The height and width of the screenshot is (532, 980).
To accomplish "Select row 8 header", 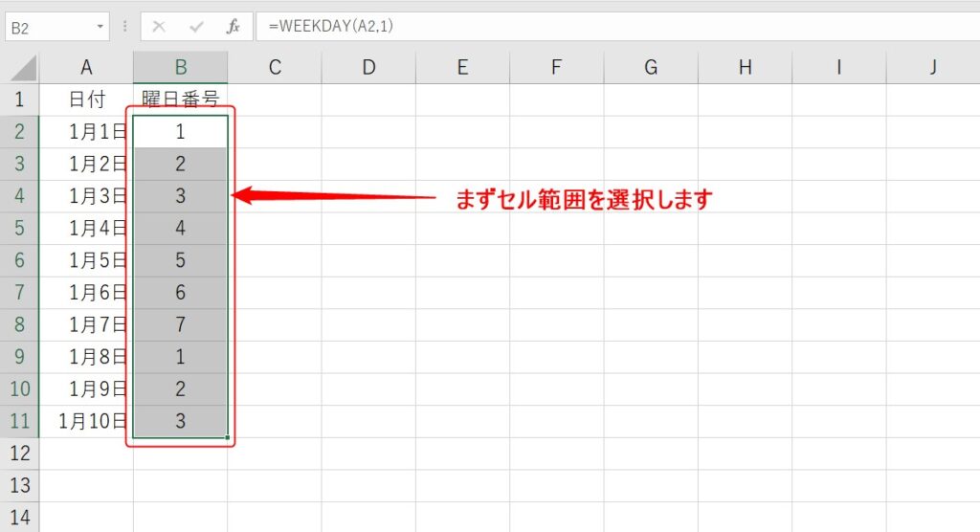I will pyautogui.click(x=19, y=324).
